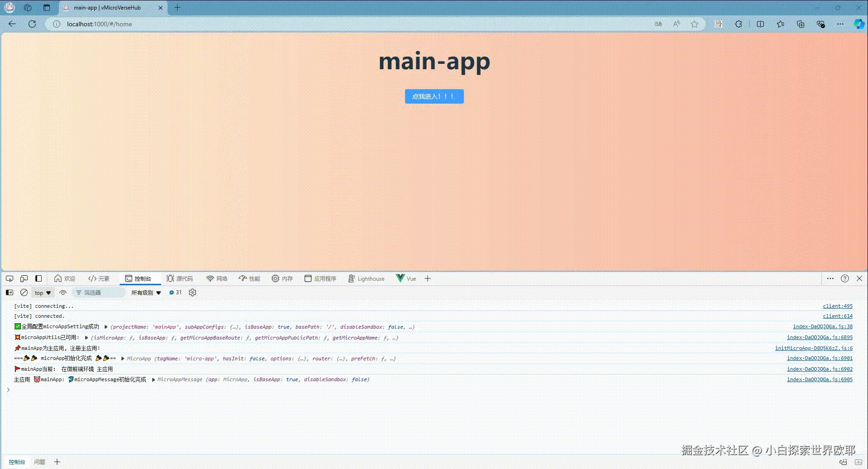The height and width of the screenshot is (469, 868).
Task: Open the 31 issues counter in console
Action: coord(175,292)
